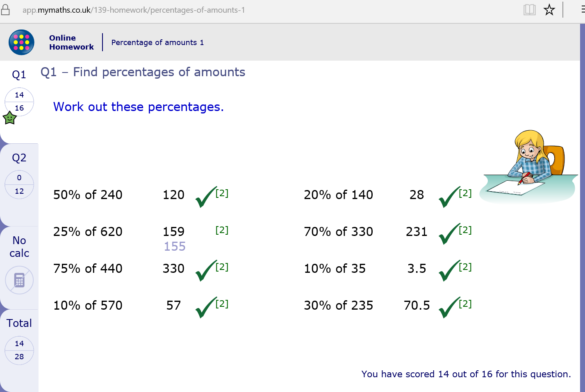Click the padlock icon in address bar
The image size is (585, 392).
point(5,10)
